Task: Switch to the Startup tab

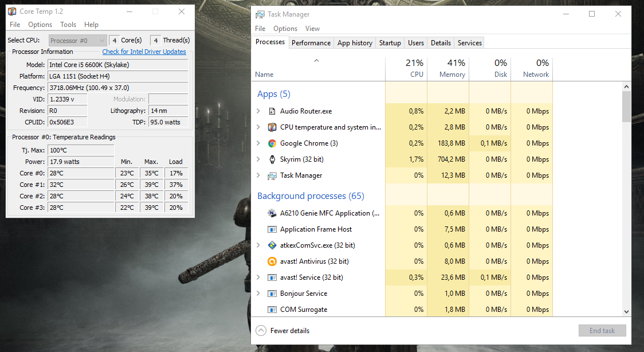Action: click(390, 43)
